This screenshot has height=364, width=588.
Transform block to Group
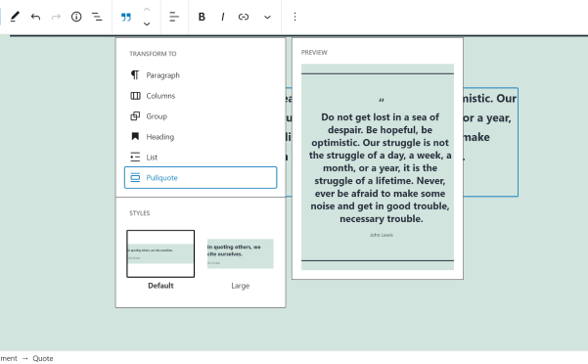click(x=201, y=116)
